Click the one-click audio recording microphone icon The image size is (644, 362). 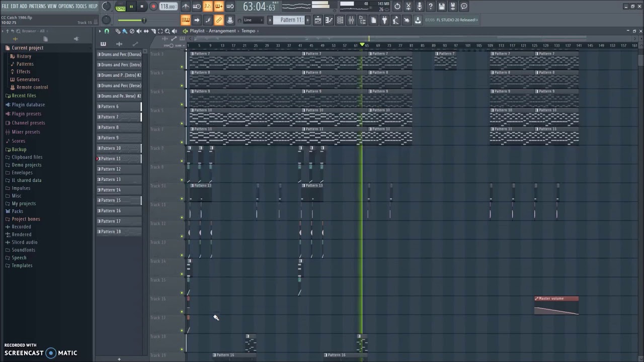click(420, 6)
